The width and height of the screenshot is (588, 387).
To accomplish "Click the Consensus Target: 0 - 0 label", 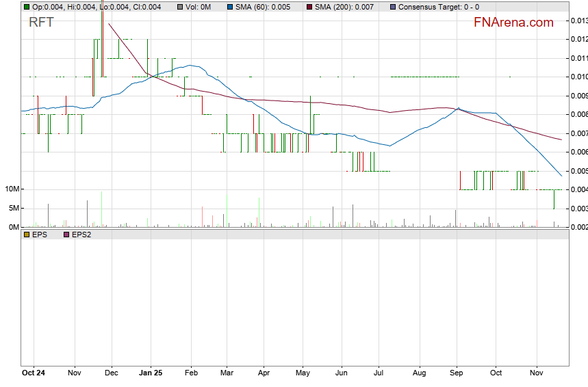I will [x=438, y=7].
